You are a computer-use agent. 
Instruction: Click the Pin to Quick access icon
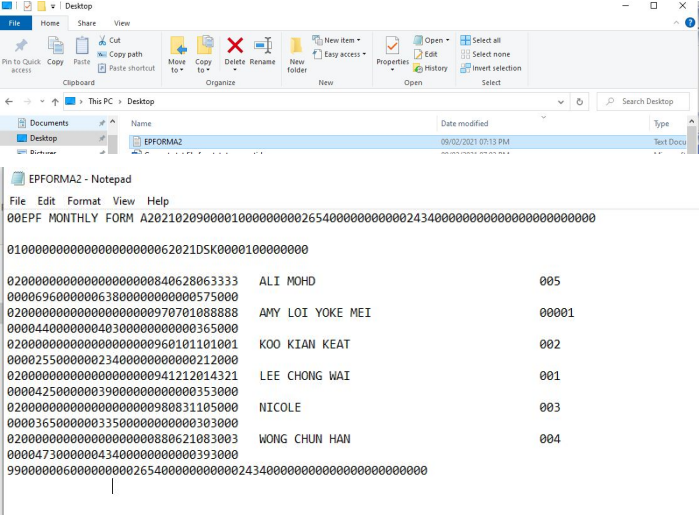coord(21,46)
